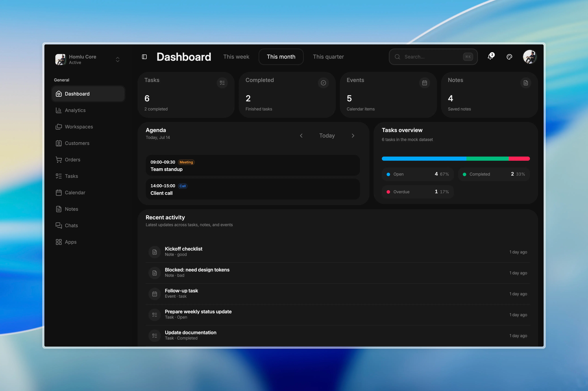Image resolution: width=588 pixels, height=391 pixels.
Task: Open the user avatar in header
Action: [530, 57]
